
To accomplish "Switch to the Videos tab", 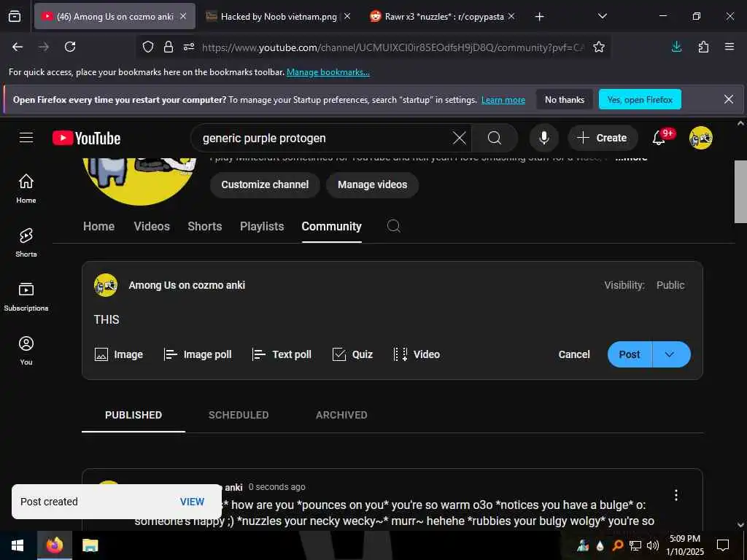I will (x=152, y=226).
